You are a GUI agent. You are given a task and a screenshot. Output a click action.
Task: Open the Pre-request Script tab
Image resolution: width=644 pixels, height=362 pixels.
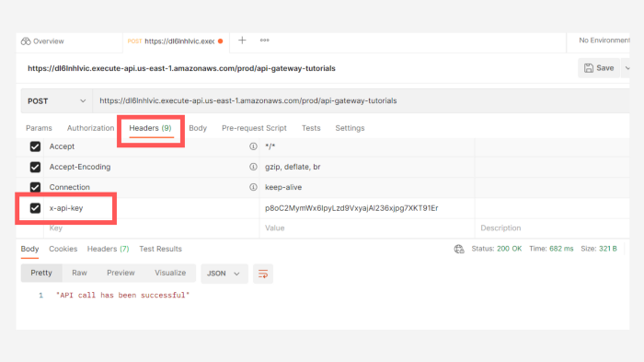[254, 128]
